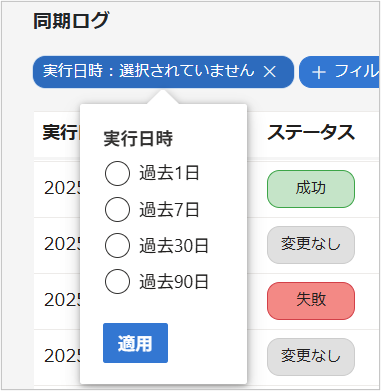381x391 pixels.
Task: Select the 過去1日 radio option
Action: [x=117, y=173]
